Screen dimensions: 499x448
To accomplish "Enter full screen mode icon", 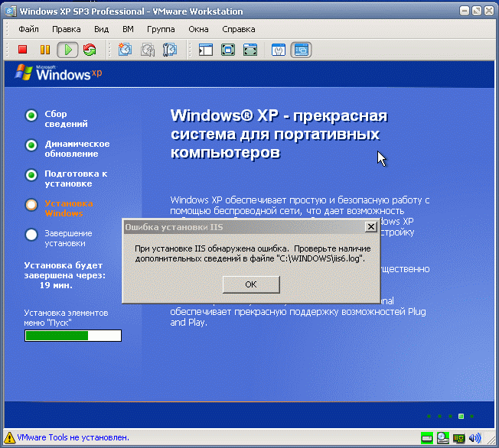I will [x=250, y=50].
